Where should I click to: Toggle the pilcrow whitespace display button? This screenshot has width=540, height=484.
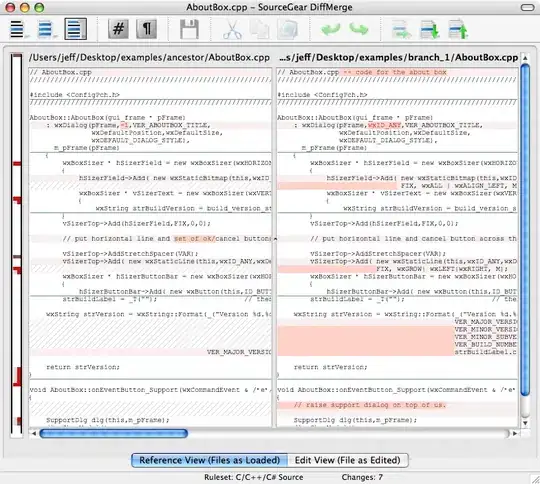147,29
